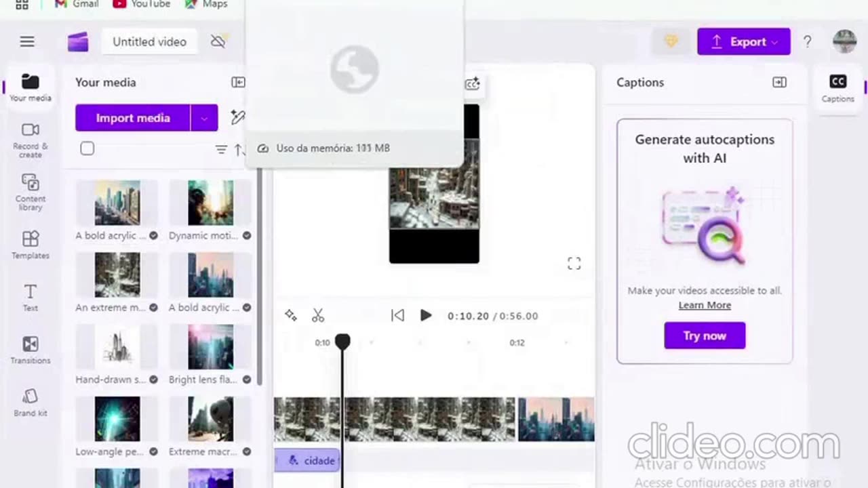Click the media panel scrollbar
This screenshot has width=868, height=488.
pyautogui.click(x=260, y=278)
